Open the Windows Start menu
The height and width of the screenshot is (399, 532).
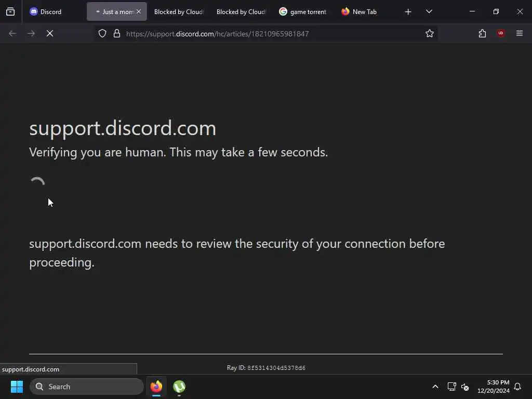pyautogui.click(x=17, y=387)
